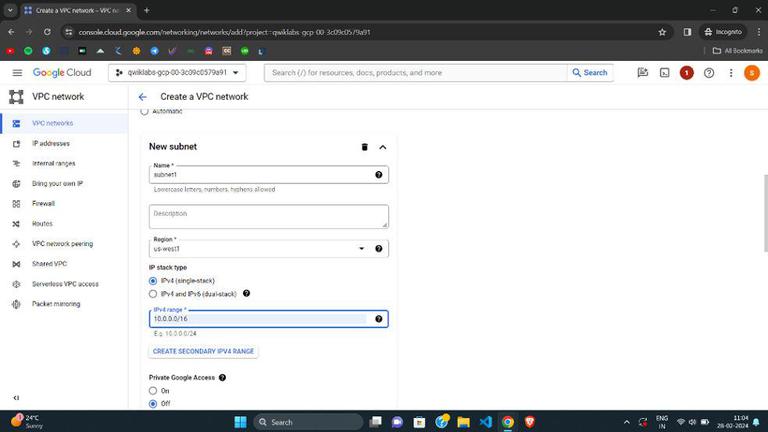Open the tab search dropdown arrow
This screenshot has height=432, width=768.
[10, 10]
